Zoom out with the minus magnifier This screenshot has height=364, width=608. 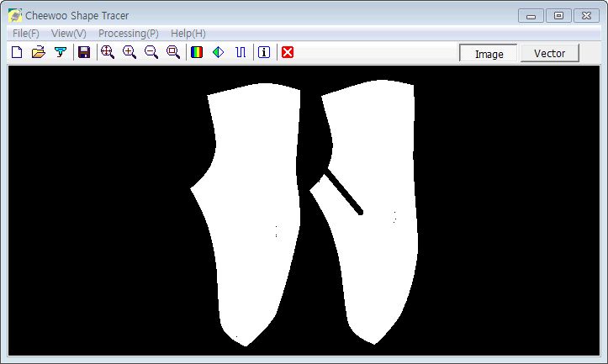[151, 52]
